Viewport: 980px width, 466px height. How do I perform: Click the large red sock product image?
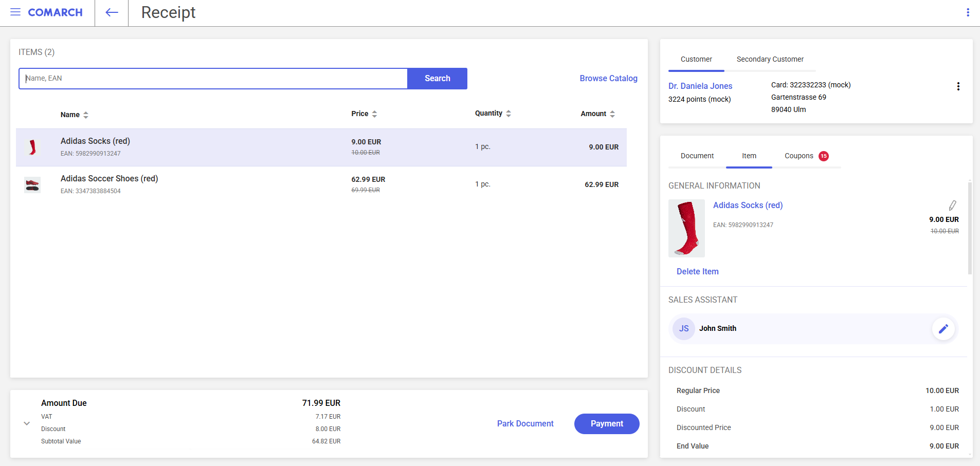point(686,228)
